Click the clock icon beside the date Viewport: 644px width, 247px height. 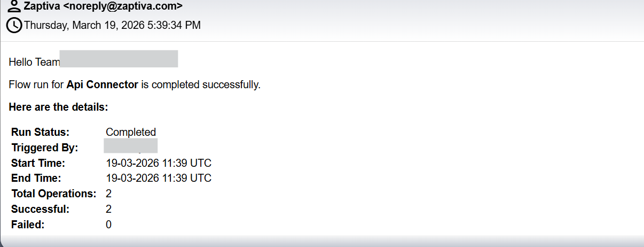click(x=14, y=25)
